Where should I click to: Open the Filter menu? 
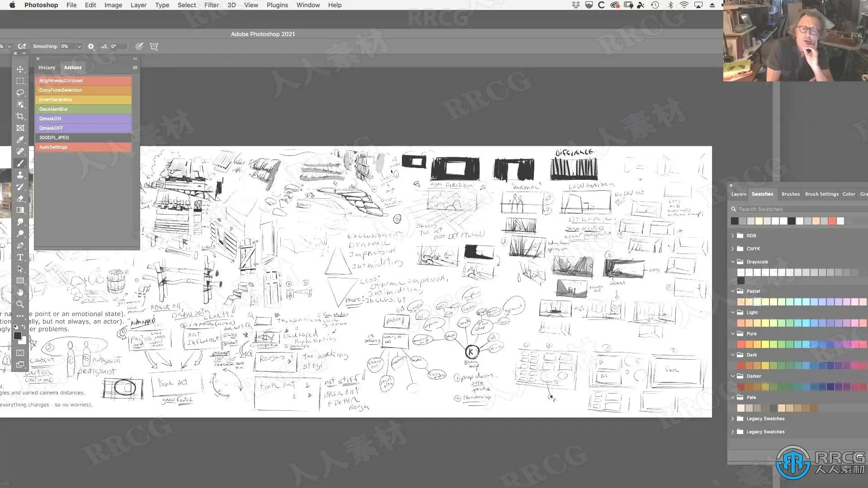coord(211,5)
